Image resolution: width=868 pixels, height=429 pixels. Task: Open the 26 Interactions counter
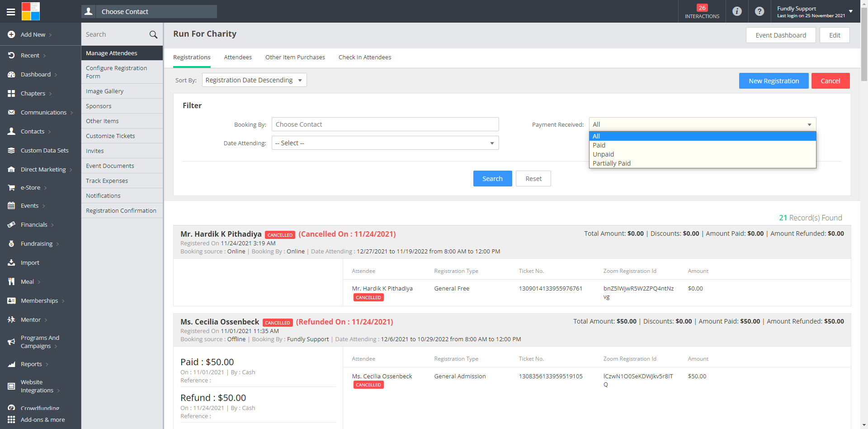point(702,11)
